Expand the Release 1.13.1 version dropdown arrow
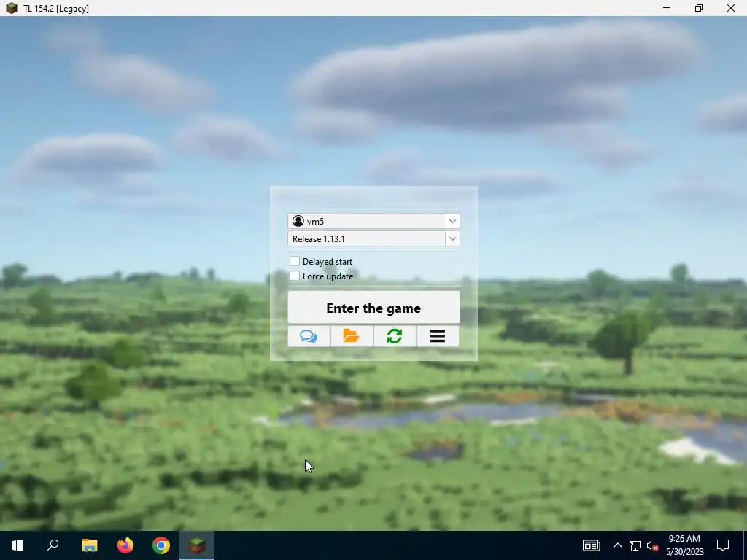 pos(452,238)
